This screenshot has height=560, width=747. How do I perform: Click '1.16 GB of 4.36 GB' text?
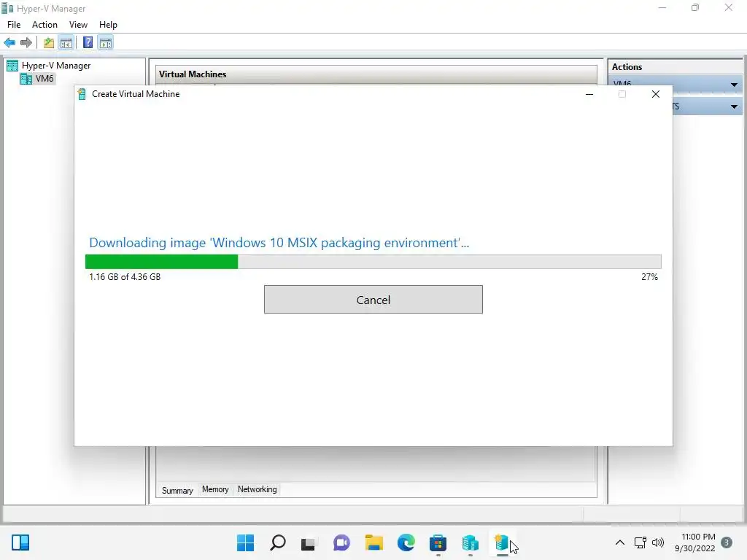(x=125, y=276)
